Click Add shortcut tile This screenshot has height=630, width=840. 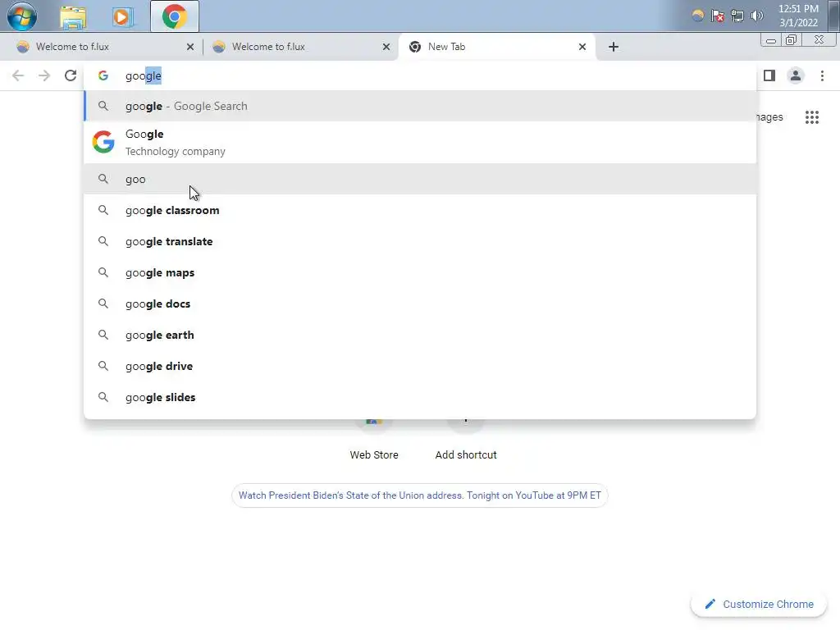tap(466, 454)
